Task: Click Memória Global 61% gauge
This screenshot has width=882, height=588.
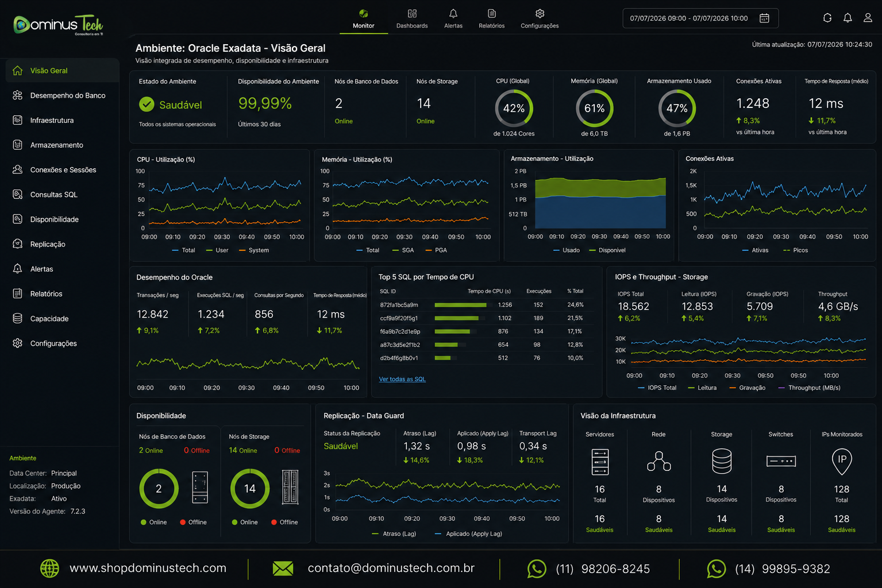Action: pos(594,109)
